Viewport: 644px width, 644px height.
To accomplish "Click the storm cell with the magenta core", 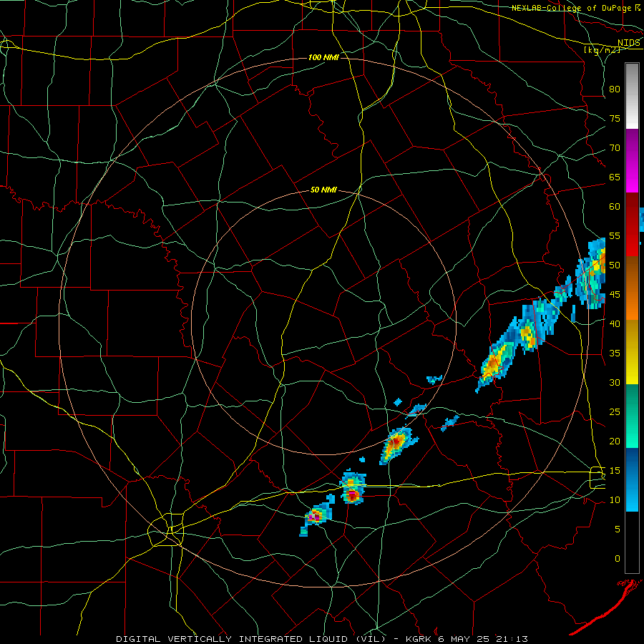I will [316, 516].
